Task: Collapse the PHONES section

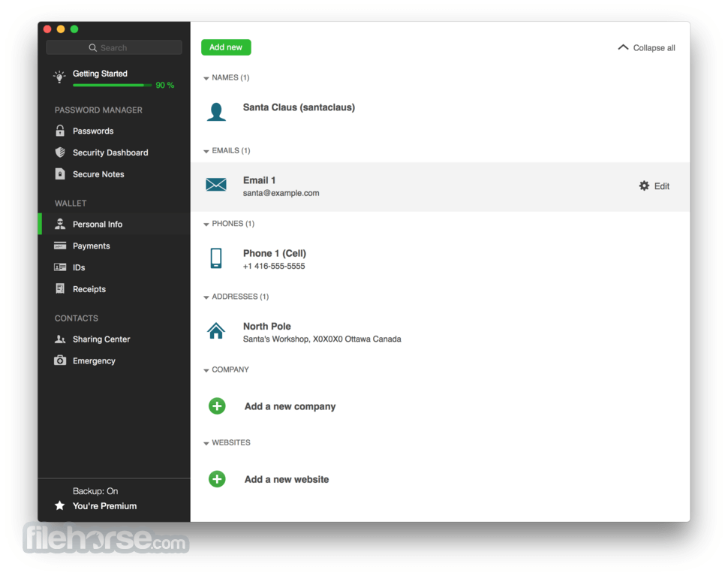Action: [x=206, y=224]
